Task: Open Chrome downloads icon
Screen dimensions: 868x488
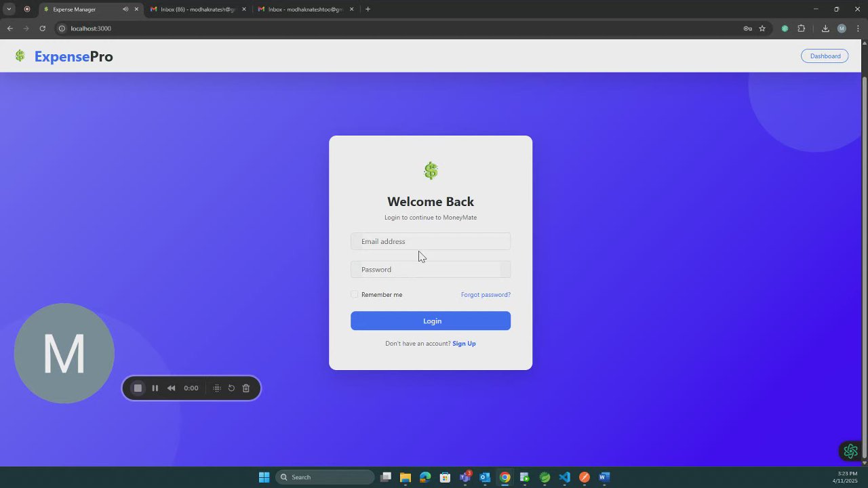Action: 825,28
